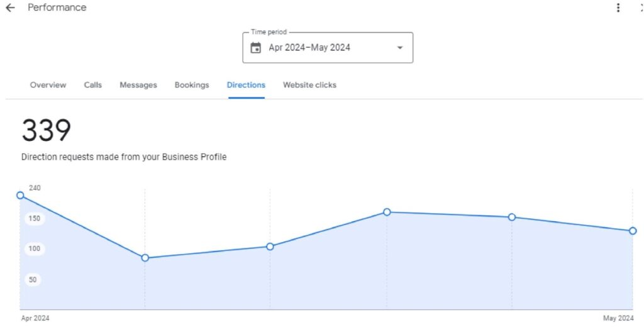Viewport: 644px width, 332px height.
Task: Expand the Time period dropdown arrow
Action: point(399,48)
